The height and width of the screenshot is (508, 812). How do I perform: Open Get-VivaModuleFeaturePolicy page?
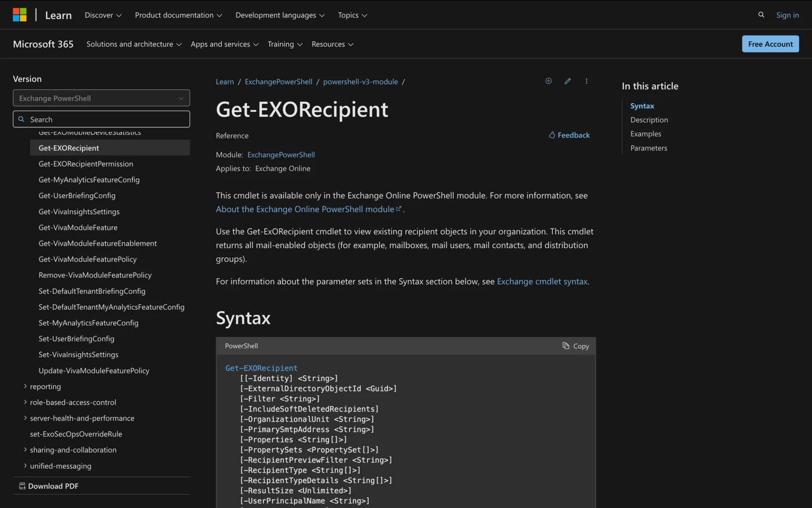(x=88, y=259)
